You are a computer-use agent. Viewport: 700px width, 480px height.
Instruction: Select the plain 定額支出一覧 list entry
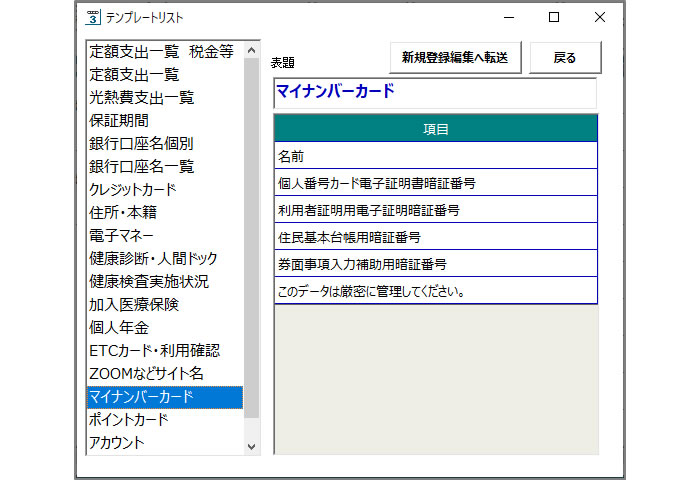[x=165, y=75]
